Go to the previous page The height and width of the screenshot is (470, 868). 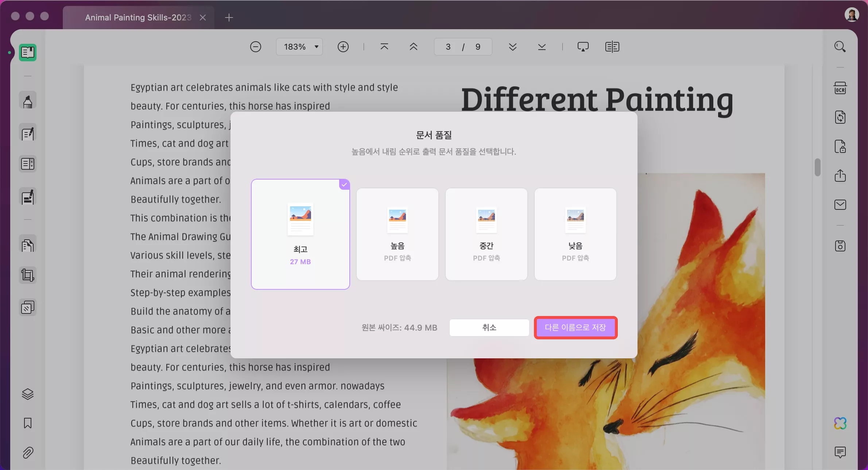pos(414,47)
